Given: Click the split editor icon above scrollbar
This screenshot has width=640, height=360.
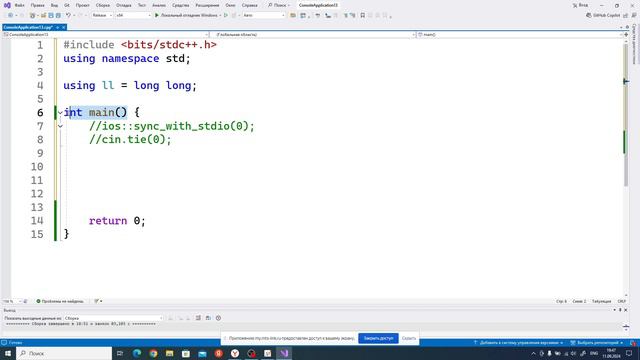Looking at the screenshot, I should 626,35.
